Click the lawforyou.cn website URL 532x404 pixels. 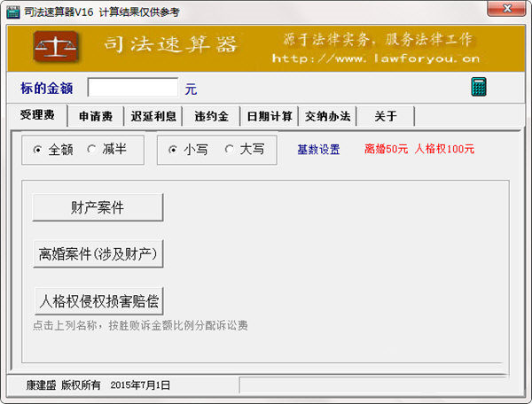tap(376, 58)
